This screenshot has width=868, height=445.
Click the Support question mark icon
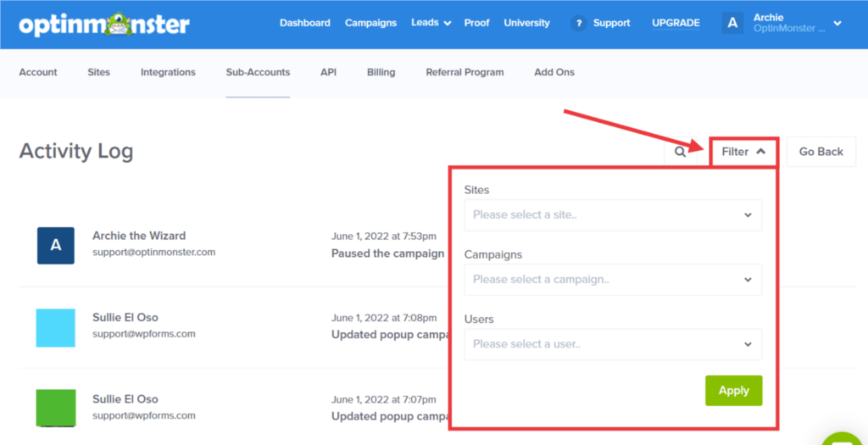coord(578,23)
